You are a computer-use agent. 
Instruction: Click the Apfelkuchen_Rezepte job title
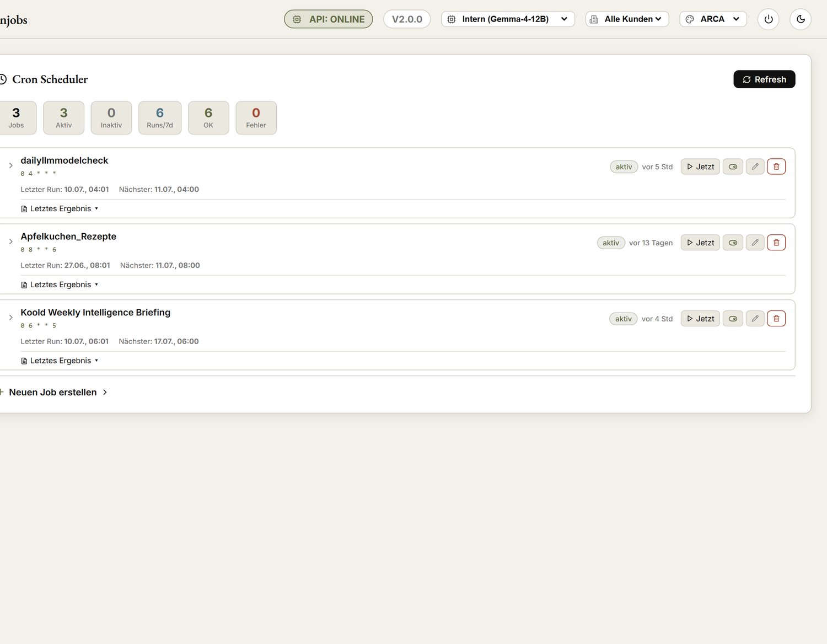click(68, 237)
